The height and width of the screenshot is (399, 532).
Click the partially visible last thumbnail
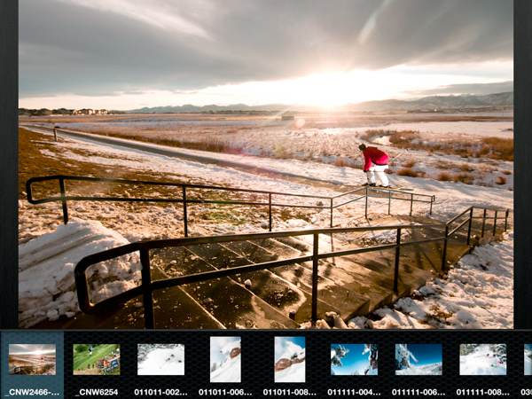[x=528, y=359]
